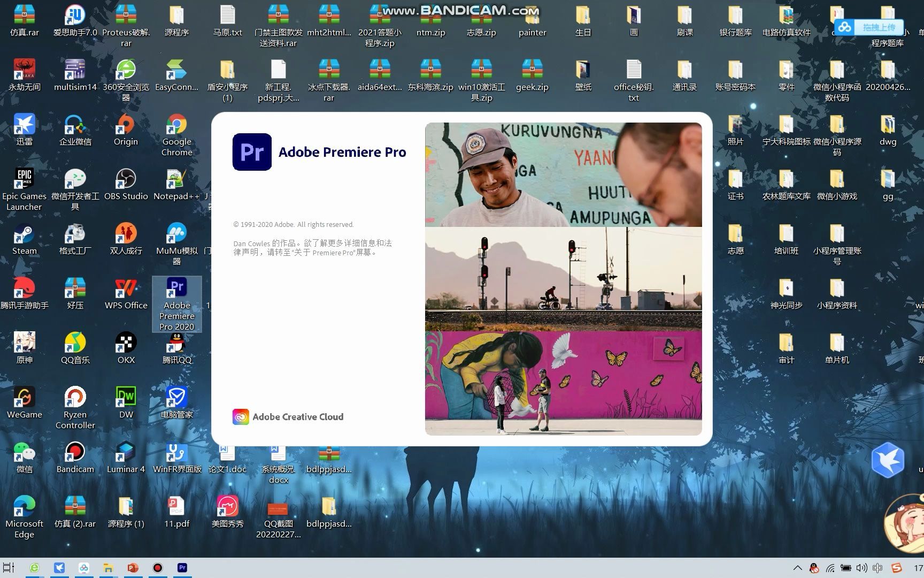This screenshot has height=578, width=924.
Task: Click the pink mural image on splash
Action: point(564,383)
